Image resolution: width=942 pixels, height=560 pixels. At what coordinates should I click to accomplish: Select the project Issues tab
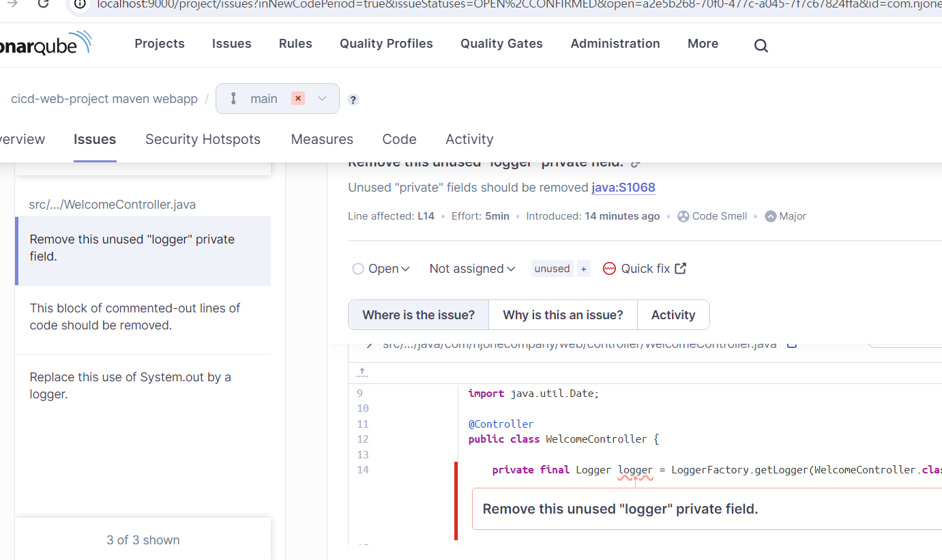pos(95,139)
